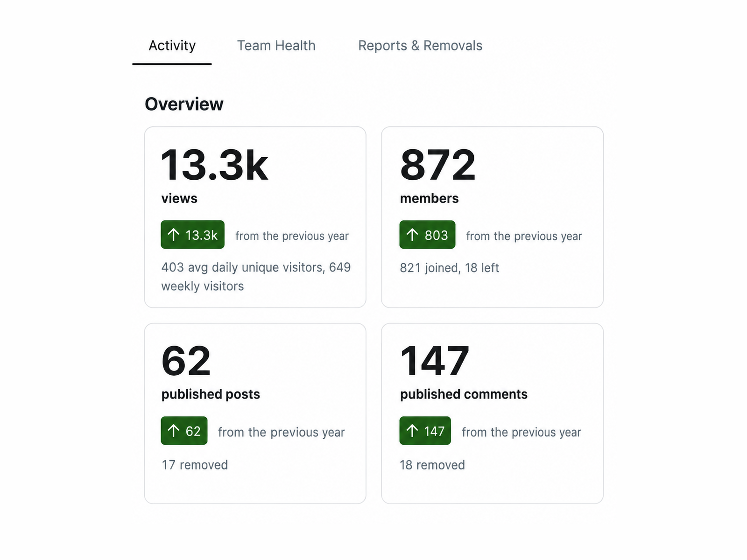Screen dimensions: 747x560
Task: Click the green 147 comments increase badge
Action: point(425,431)
